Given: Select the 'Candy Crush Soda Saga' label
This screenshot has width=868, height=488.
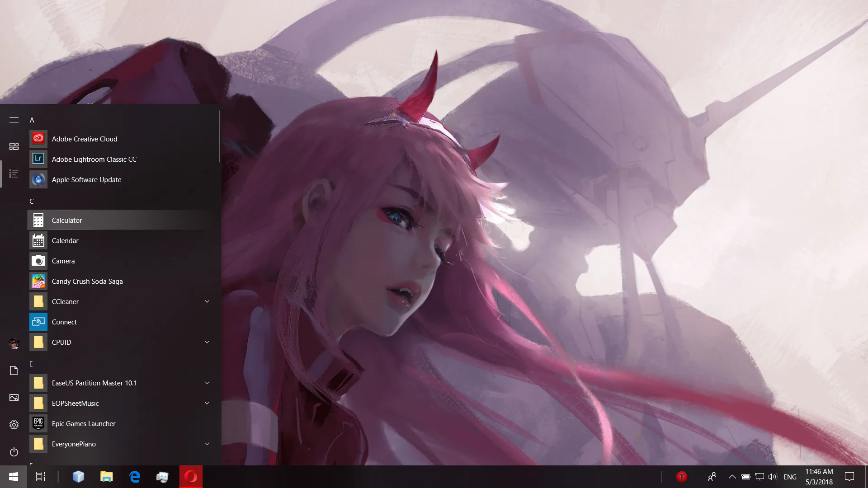Looking at the screenshot, I should click(87, 281).
